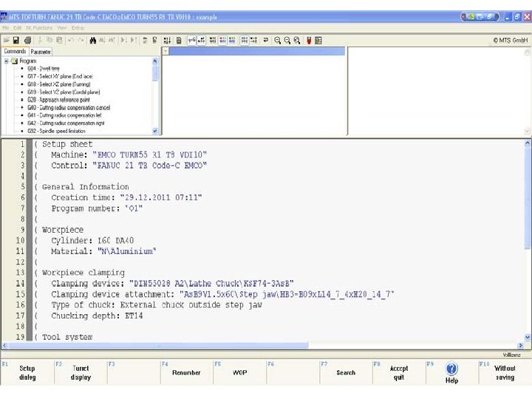Select G04 - Dwell time command
This screenshot has width=532, height=399.
(44, 69)
